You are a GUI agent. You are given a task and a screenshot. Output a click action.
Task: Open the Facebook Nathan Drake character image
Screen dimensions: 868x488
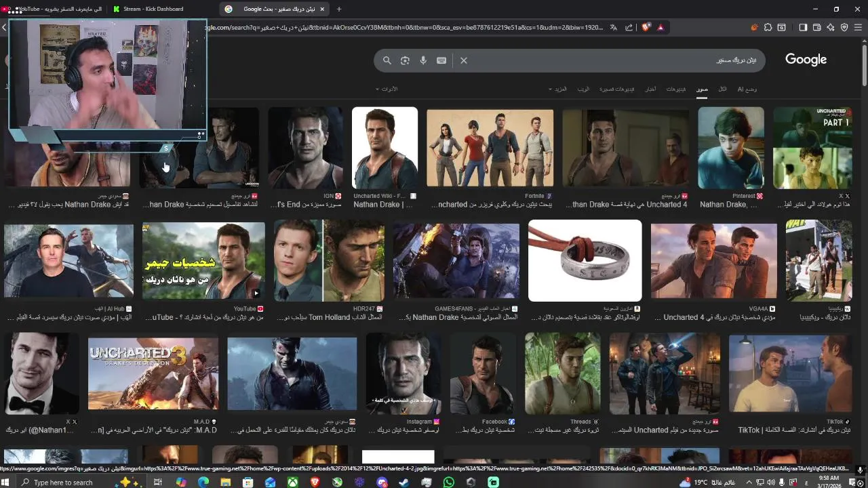(x=482, y=373)
